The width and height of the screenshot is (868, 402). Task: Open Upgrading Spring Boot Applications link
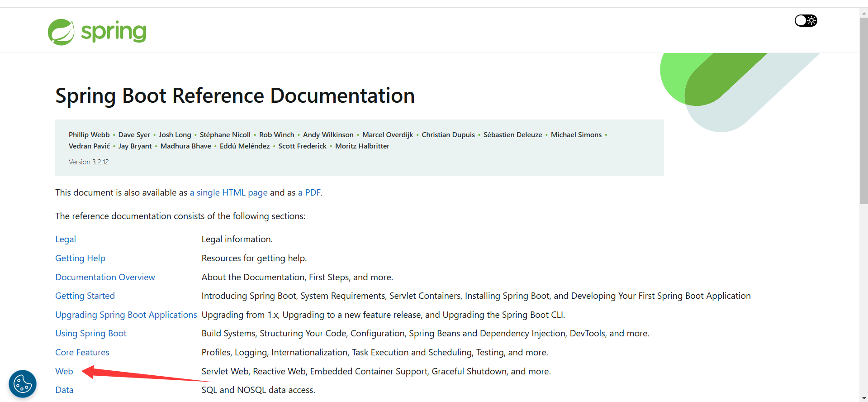[126, 315]
